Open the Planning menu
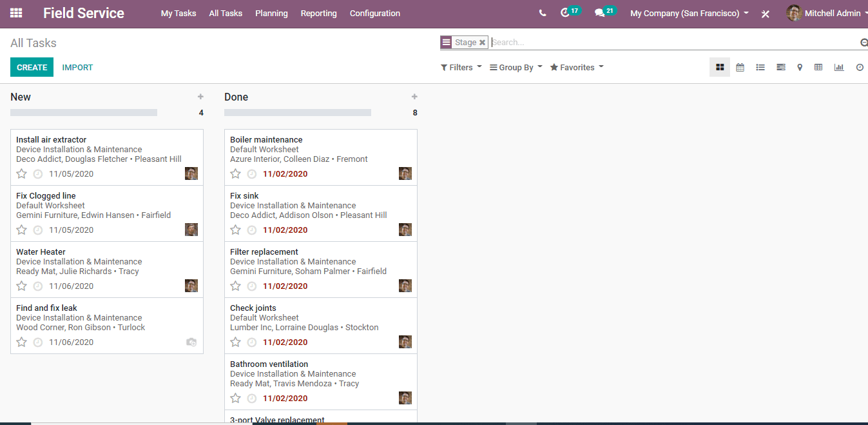Viewport: 868px width, 425px height. coord(271,13)
